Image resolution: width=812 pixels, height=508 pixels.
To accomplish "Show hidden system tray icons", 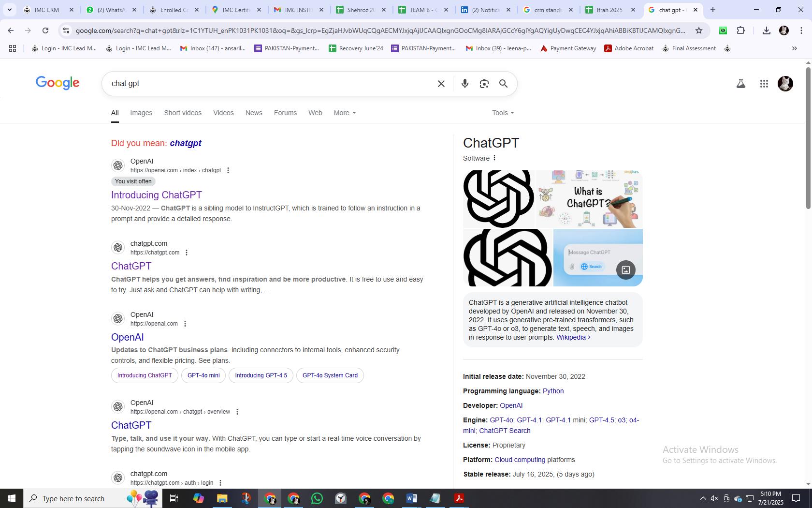I will (703, 498).
